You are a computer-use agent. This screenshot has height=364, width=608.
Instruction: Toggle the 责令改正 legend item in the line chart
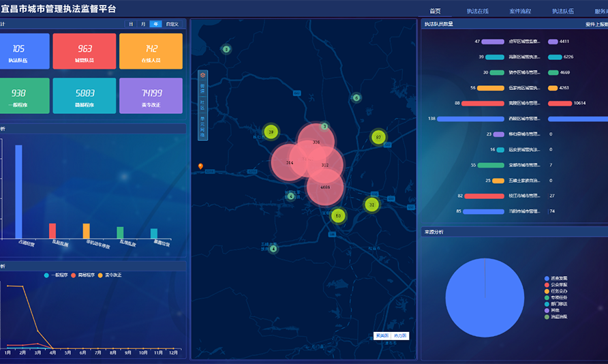(x=110, y=275)
